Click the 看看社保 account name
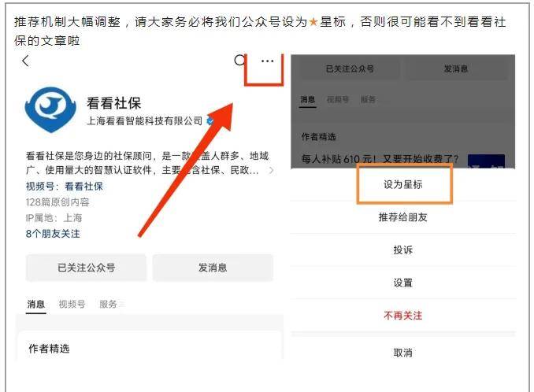Image resolution: width=534 pixels, height=392 pixels. 113,103
